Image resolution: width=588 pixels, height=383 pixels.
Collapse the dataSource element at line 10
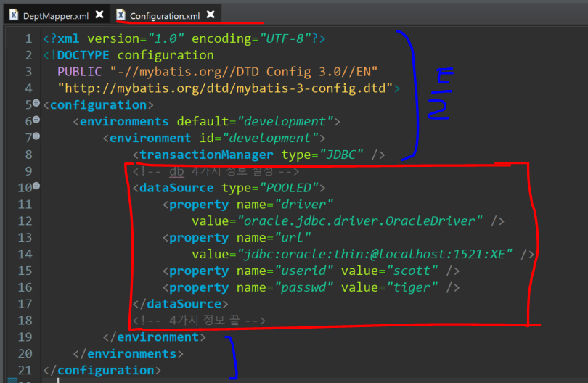36,186
